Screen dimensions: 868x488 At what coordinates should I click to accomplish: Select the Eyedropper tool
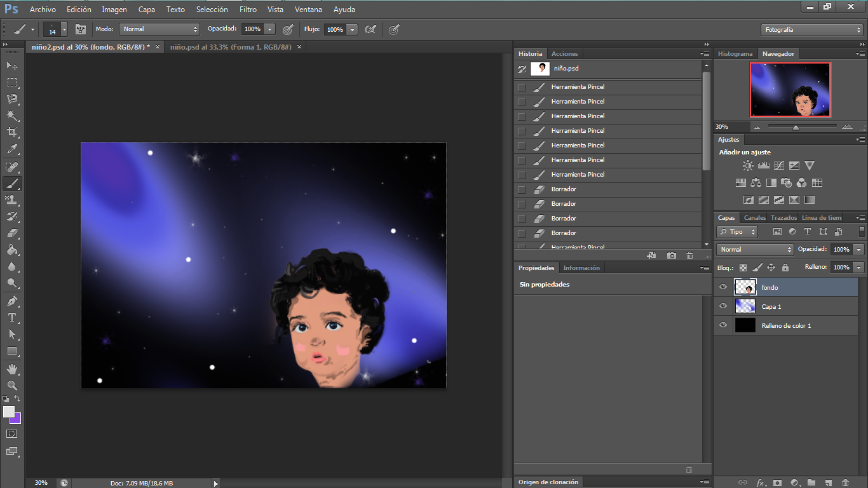(12, 150)
